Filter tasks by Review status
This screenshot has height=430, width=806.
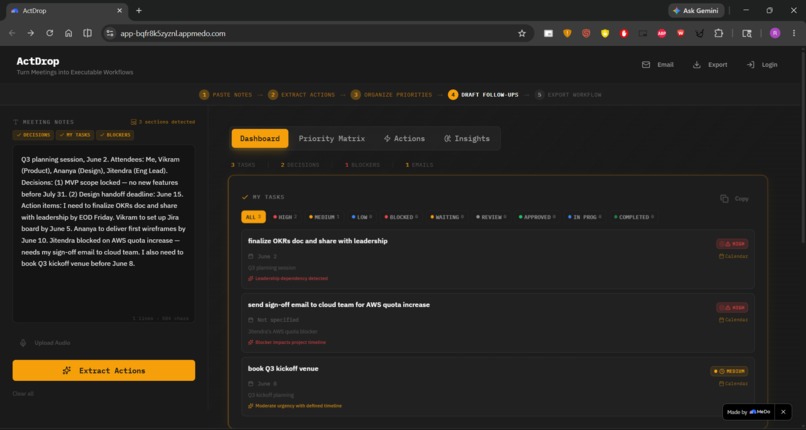pyautogui.click(x=491, y=217)
